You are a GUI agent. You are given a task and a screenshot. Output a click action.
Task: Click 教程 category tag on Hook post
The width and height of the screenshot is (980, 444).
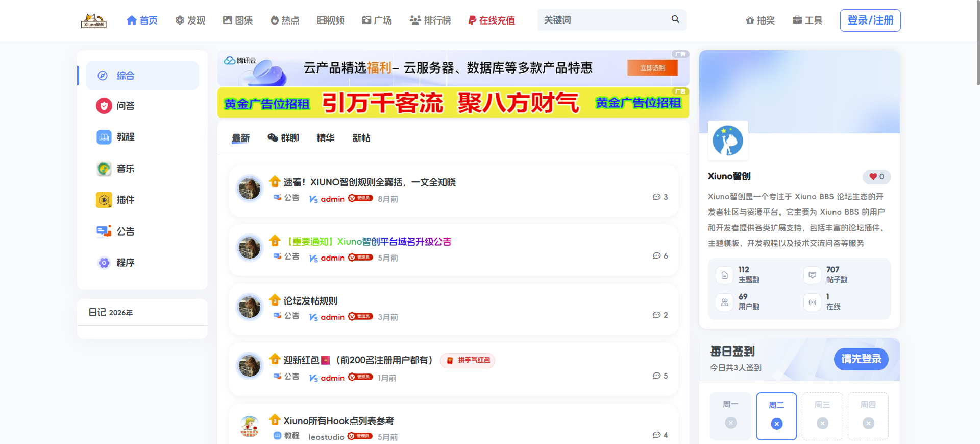click(x=286, y=436)
